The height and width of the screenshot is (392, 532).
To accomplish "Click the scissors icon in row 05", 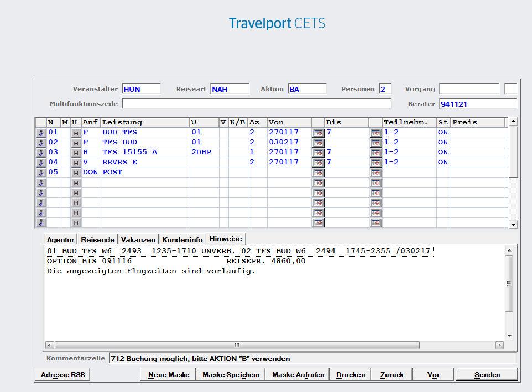I will coord(41,173).
